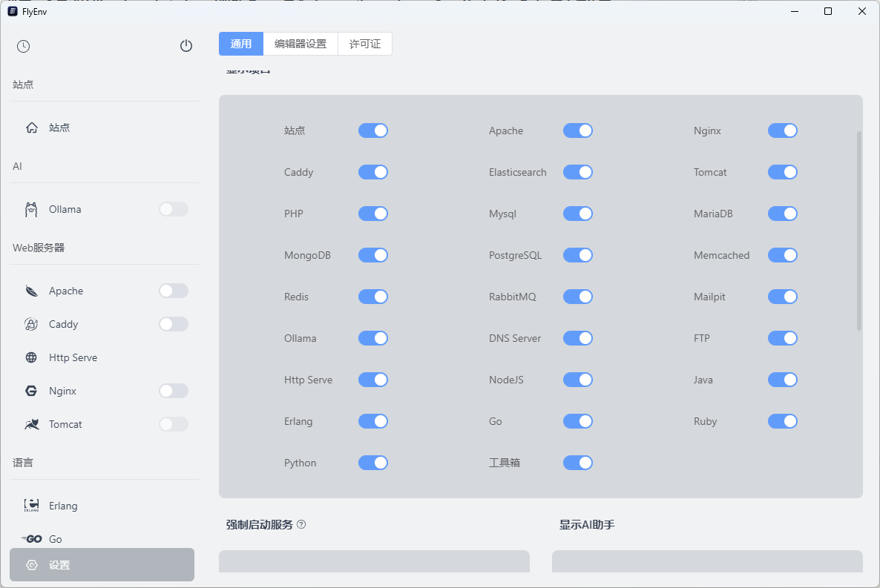The image size is (880, 588).
Task: Click the gear icon on the 设置 button
Action: 32,565
